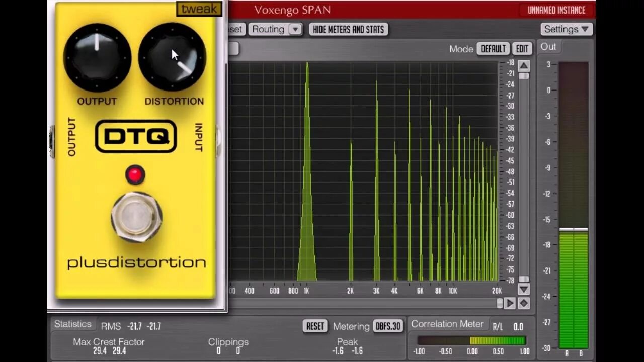Click the spectrum range scroll down arrow
The width and height of the screenshot is (644, 362).
(x=524, y=289)
